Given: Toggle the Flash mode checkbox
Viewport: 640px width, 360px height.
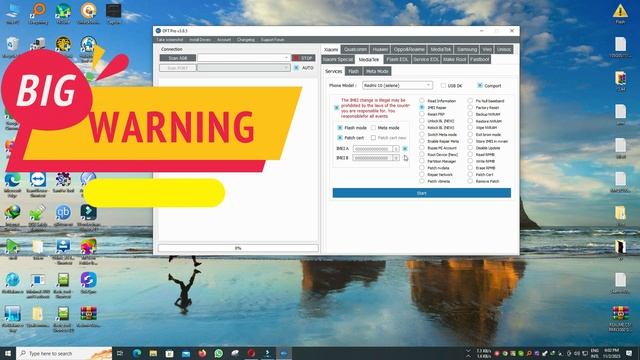Looking at the screenshot, I should (340, 128).
